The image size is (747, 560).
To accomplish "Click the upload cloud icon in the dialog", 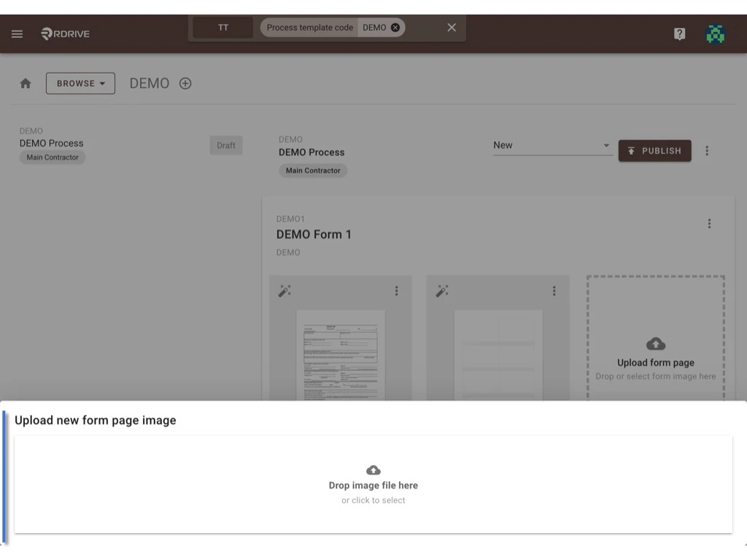I will click(373, 470).
